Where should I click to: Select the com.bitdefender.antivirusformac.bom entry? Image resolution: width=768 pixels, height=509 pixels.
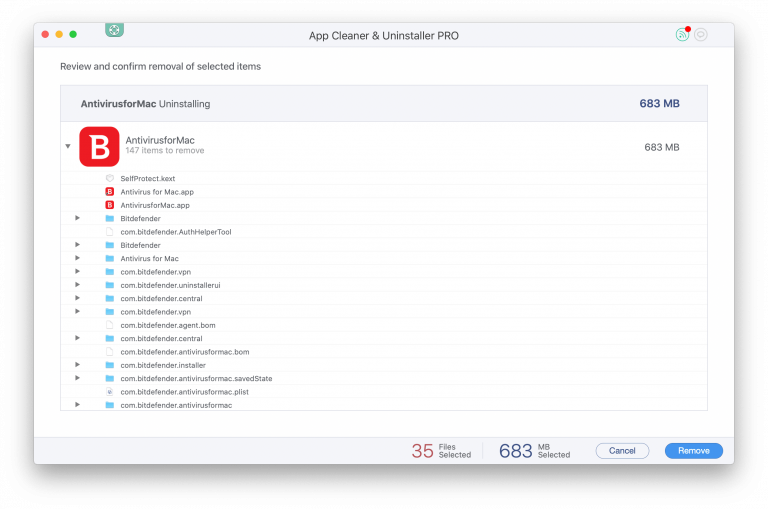click(x=384, y=352)
